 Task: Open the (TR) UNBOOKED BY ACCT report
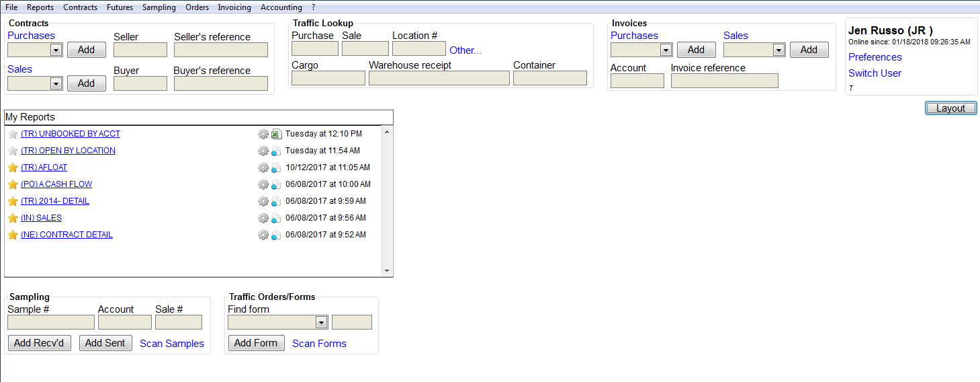click(x=71, y=134)
